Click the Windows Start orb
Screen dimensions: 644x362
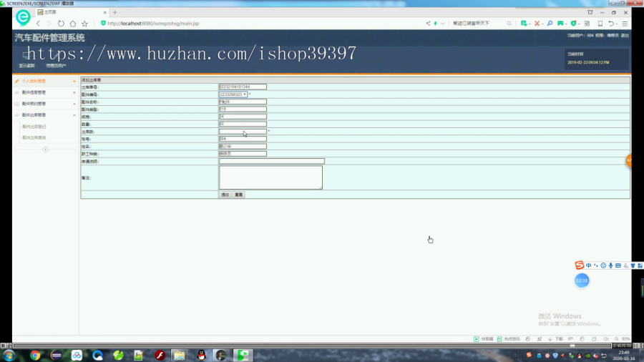tap(9, 355)
